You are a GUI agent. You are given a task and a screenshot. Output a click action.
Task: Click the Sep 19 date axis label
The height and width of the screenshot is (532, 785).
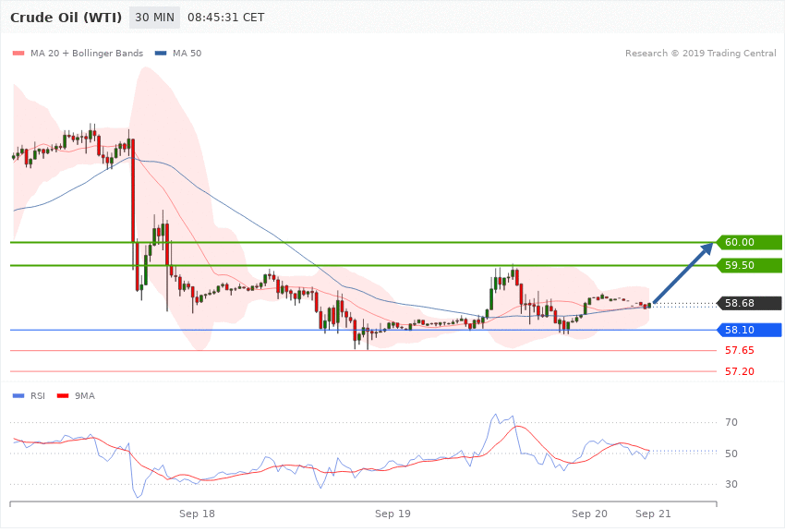[392, 514]
